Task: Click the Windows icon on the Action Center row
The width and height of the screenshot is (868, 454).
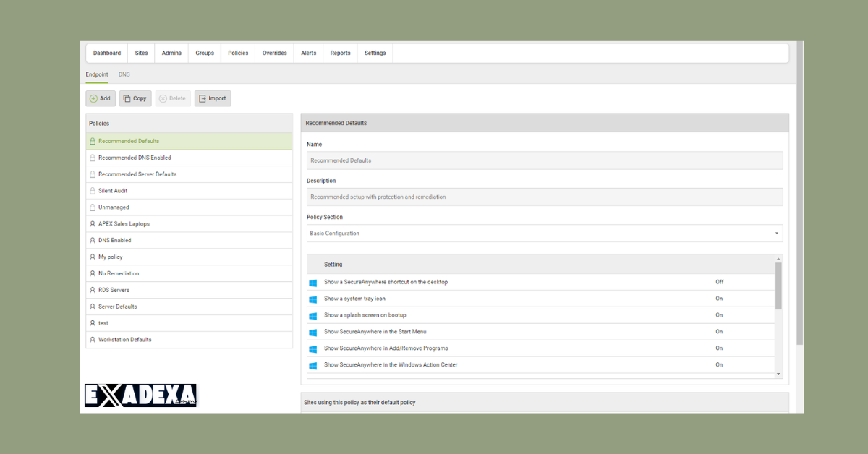Action: (312, 365)
